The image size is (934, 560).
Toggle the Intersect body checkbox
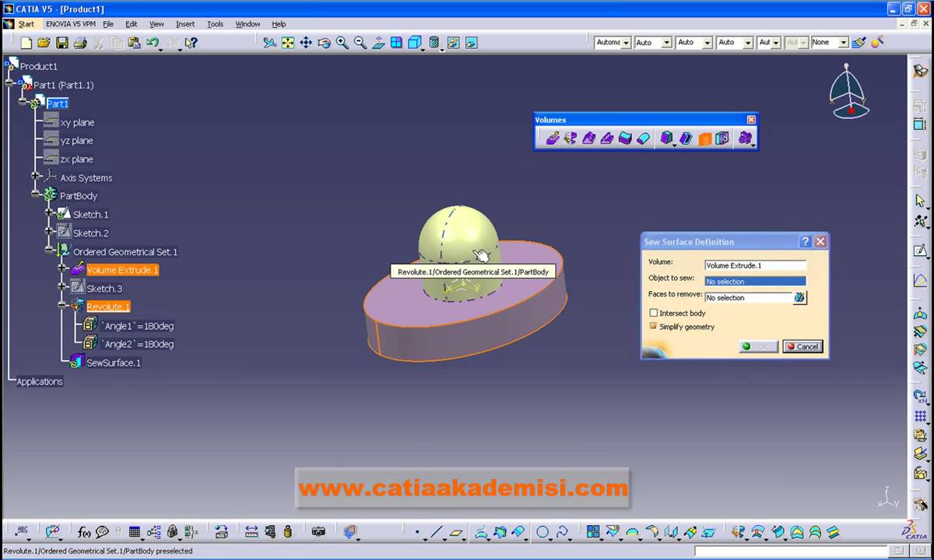(x=653, y=313)
